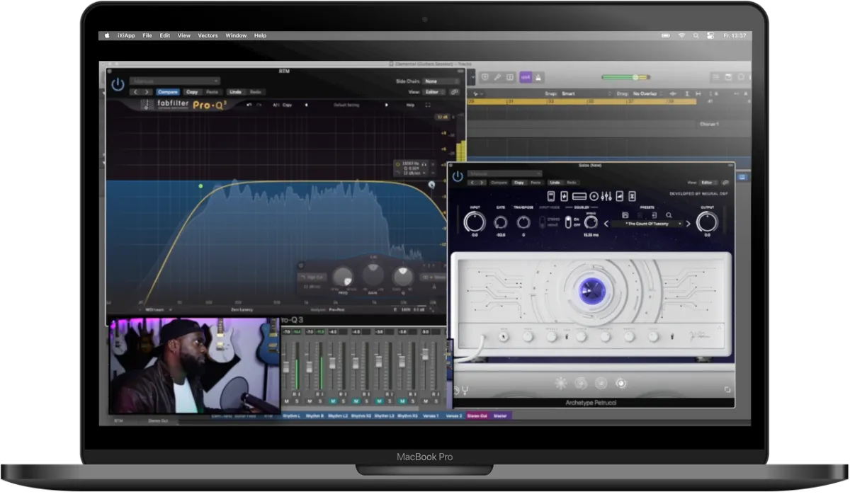
Task: Open the Side Chain dropdown set to None
Action: 442,81
